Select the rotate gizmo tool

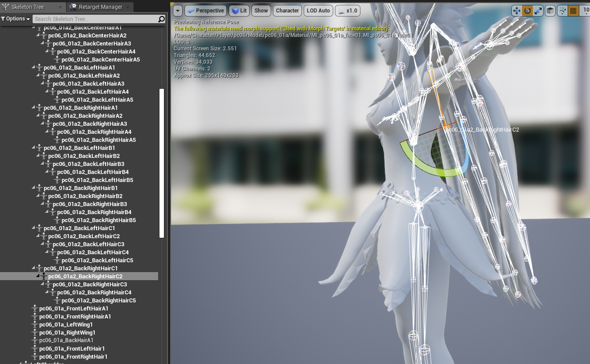[x=527, y=11]
